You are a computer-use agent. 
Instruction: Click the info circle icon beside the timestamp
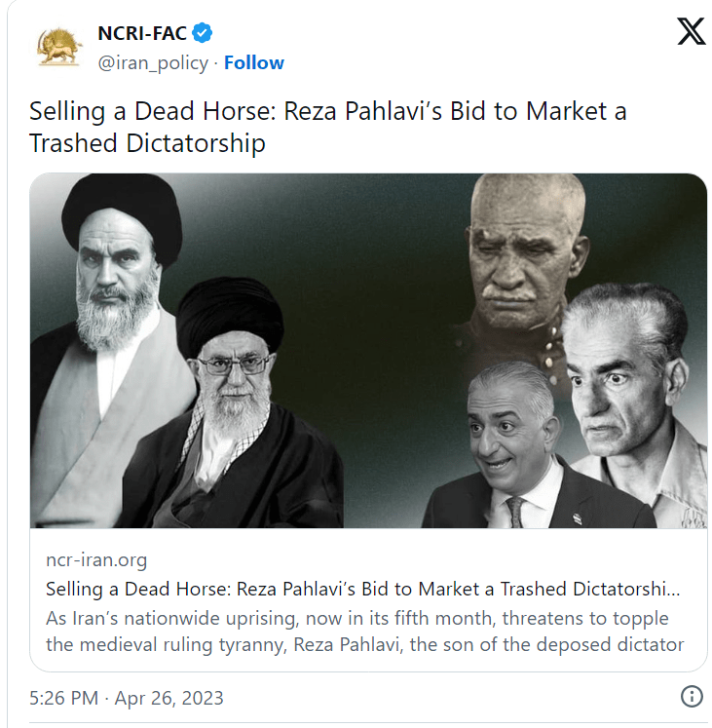692,697
